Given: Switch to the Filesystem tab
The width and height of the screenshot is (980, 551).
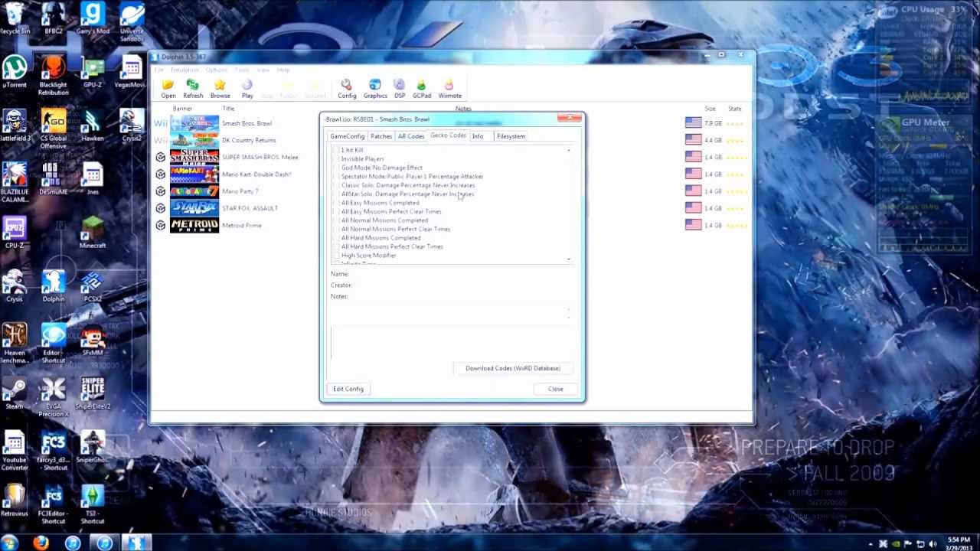Looking at the screenshot, I should (511, 136).
